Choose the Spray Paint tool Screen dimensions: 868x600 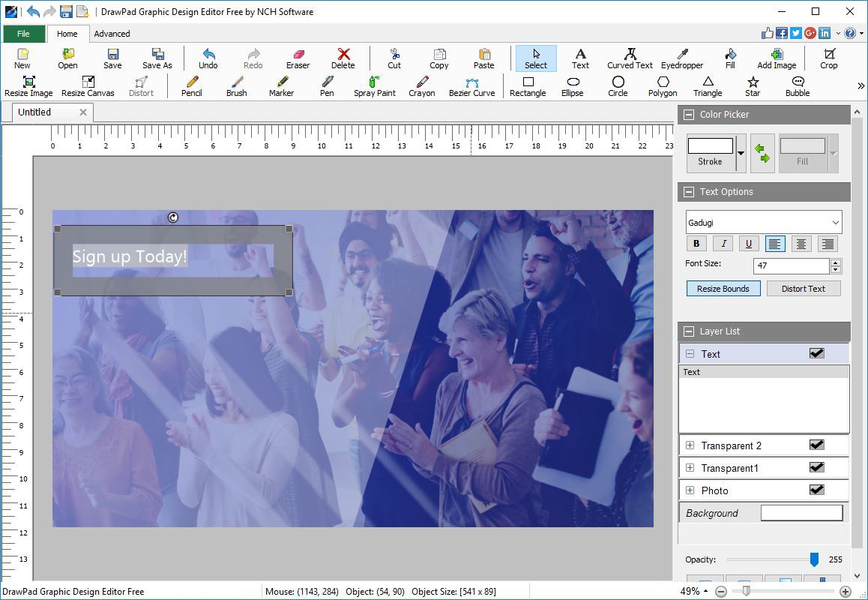tap(374, 86)
